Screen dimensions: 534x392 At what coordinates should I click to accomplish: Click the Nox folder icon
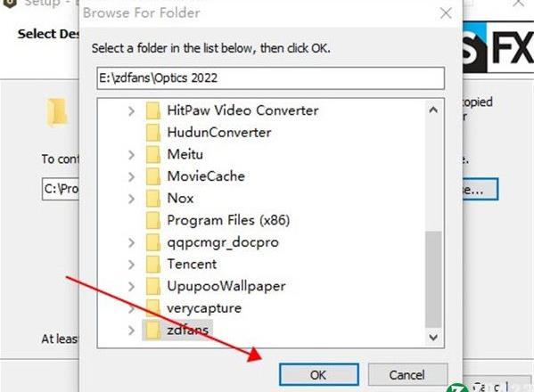tap(153, 199)
